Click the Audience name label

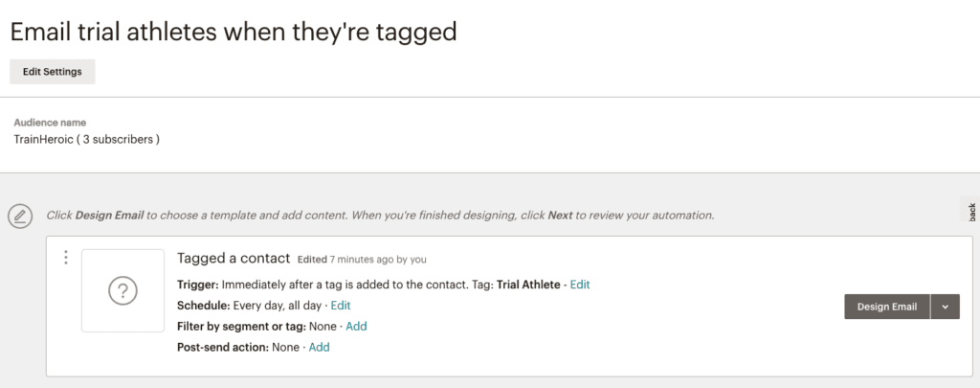(50, 123)
